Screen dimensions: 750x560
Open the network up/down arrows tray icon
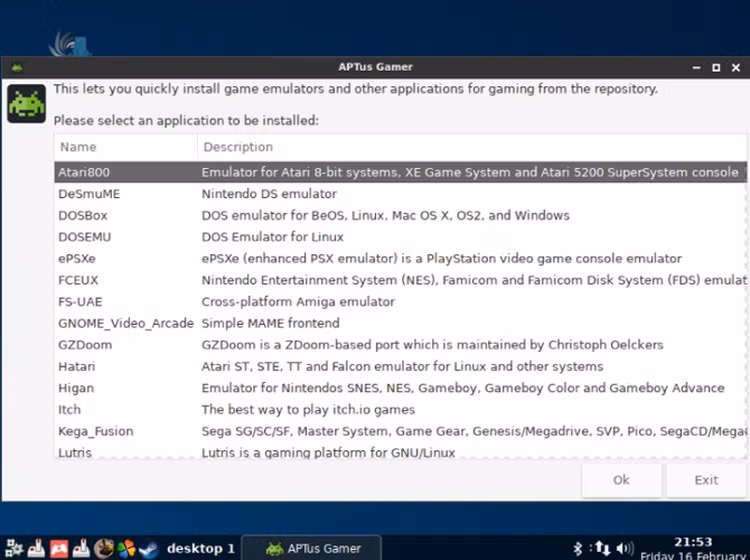pyautogui.click(x=602, y=549)
